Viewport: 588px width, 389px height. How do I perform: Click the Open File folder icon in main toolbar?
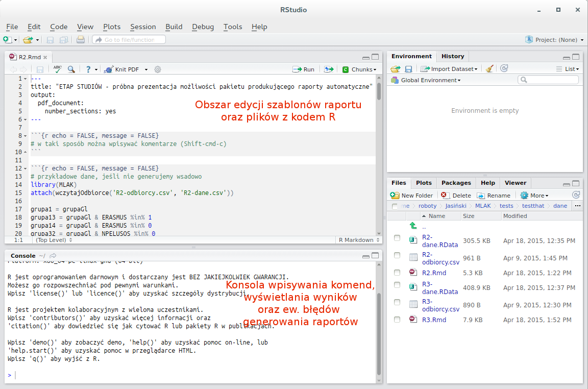[x=28, y=39]
